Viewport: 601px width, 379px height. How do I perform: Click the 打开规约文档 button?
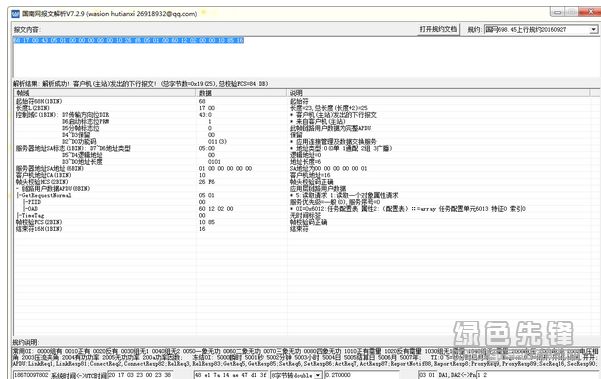(x=438, y=29)
